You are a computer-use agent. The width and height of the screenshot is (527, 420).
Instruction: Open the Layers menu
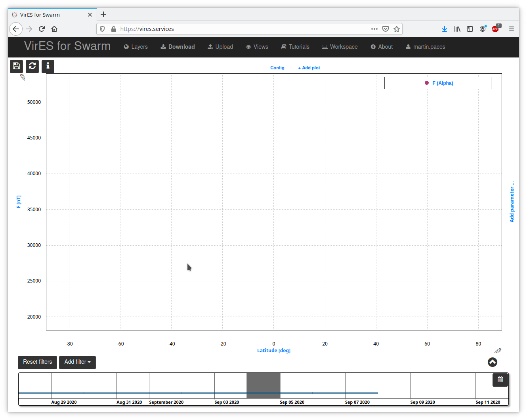(136, 47)
